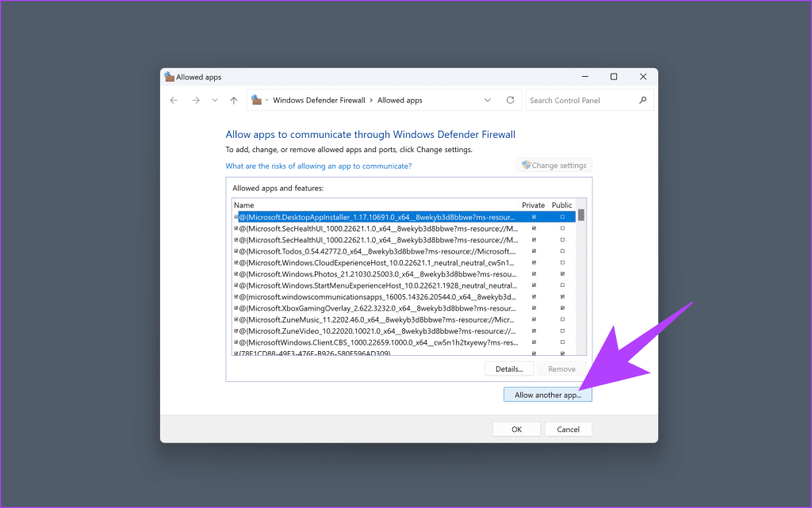Toggle the ZuneVideo allowed checkbox

pyautogui.click(x=236, y=331)
